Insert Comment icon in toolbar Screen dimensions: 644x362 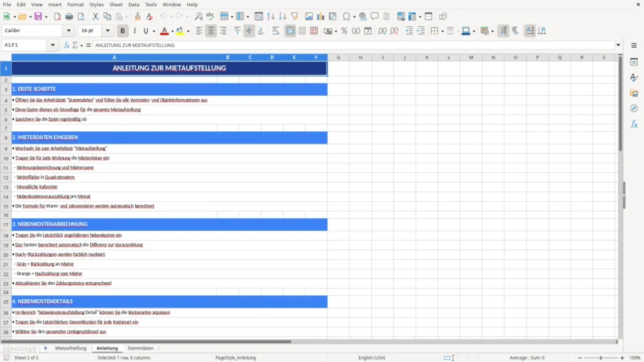[375, 16]
